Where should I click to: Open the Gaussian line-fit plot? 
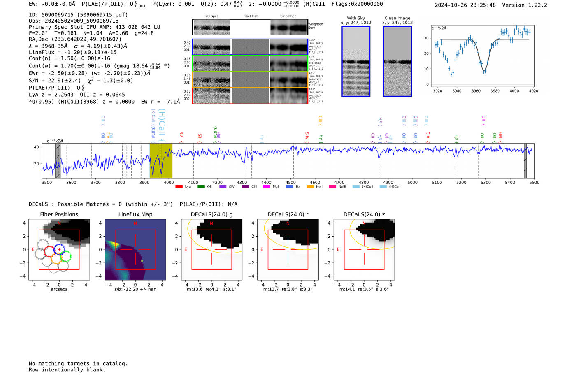pos(482,56)
